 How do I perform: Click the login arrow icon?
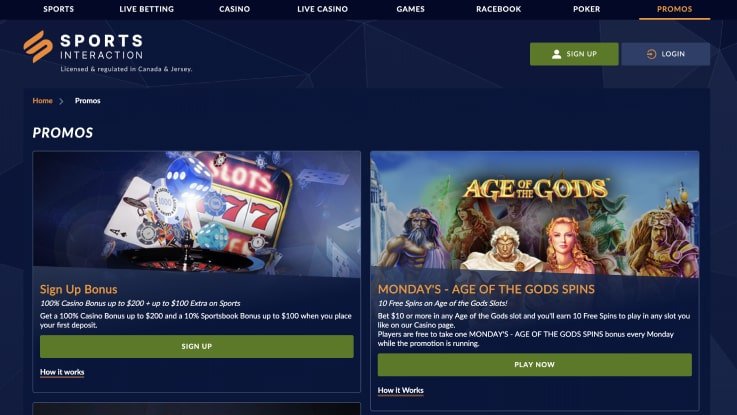651,54
